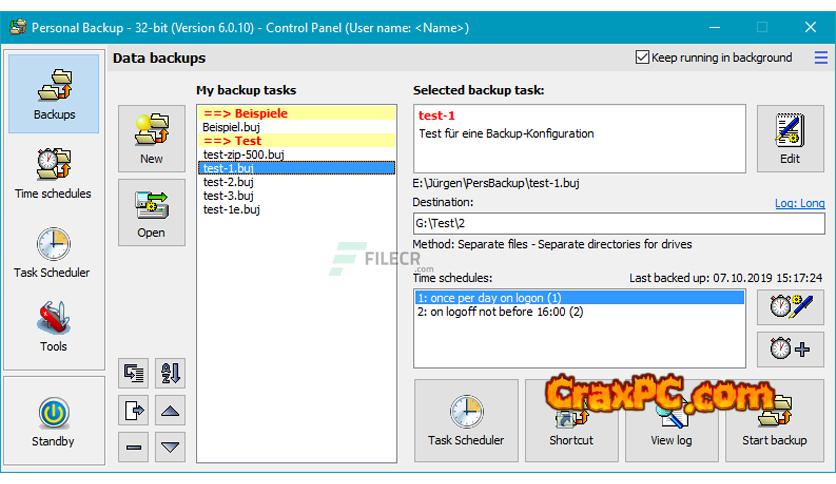Click View log button
836x484 pixels.
pos(671,420)
